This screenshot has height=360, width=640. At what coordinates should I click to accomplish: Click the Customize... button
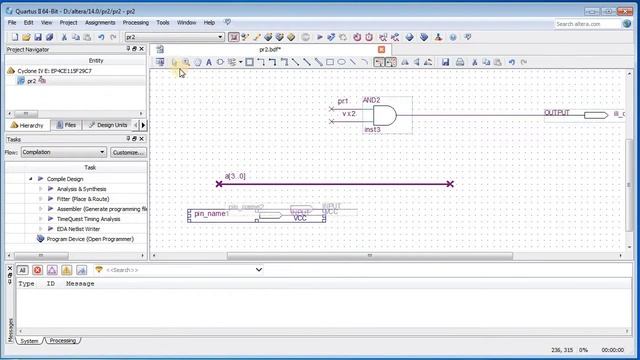click(128, 152)
